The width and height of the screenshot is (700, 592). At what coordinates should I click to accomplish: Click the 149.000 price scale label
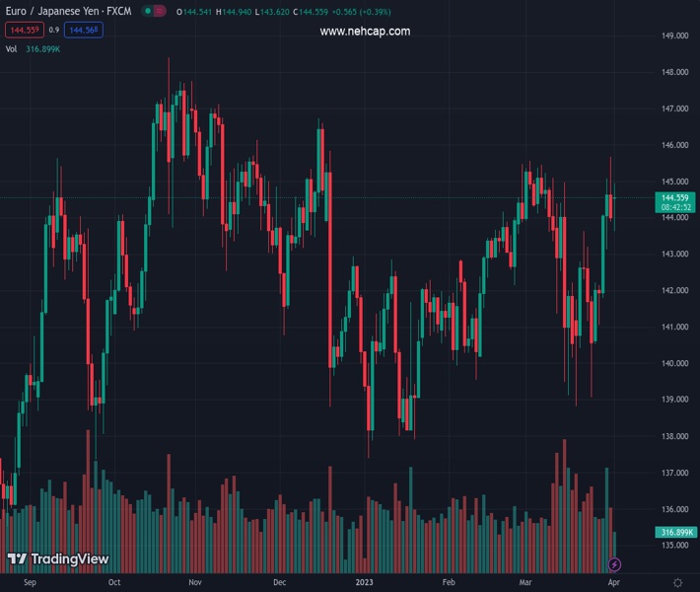tap(674, 36)
